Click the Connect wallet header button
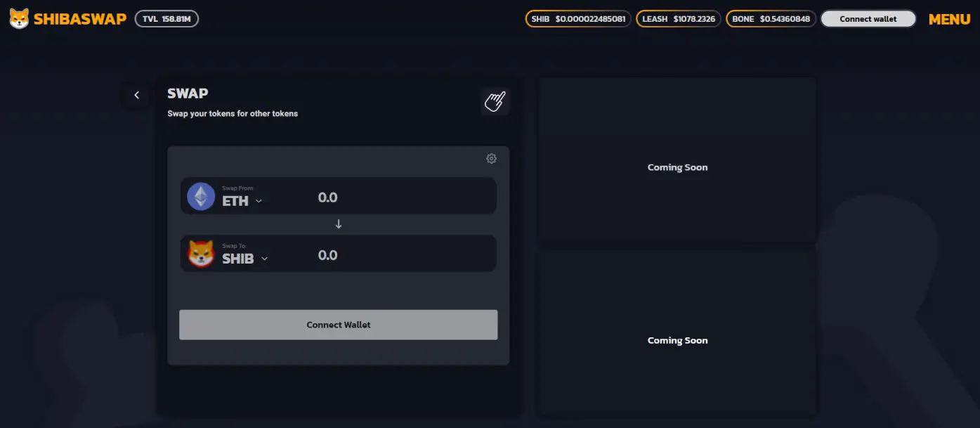 (868, 19)
